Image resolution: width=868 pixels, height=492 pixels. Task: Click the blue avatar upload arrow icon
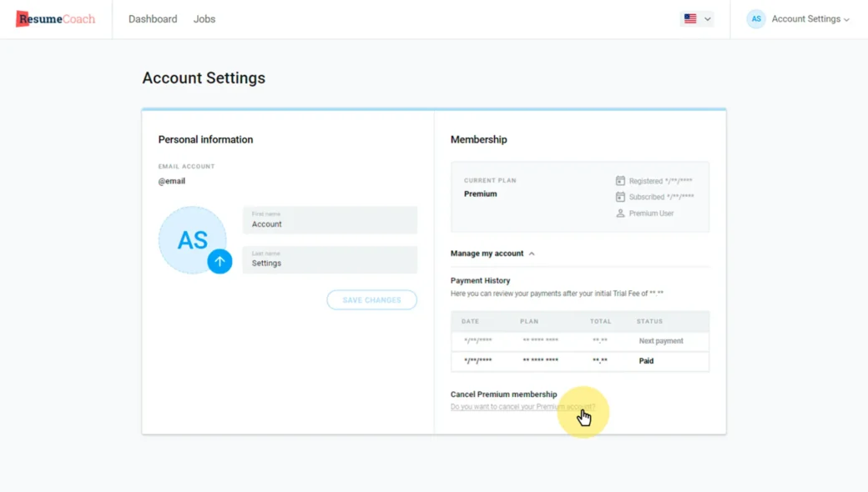220,261
